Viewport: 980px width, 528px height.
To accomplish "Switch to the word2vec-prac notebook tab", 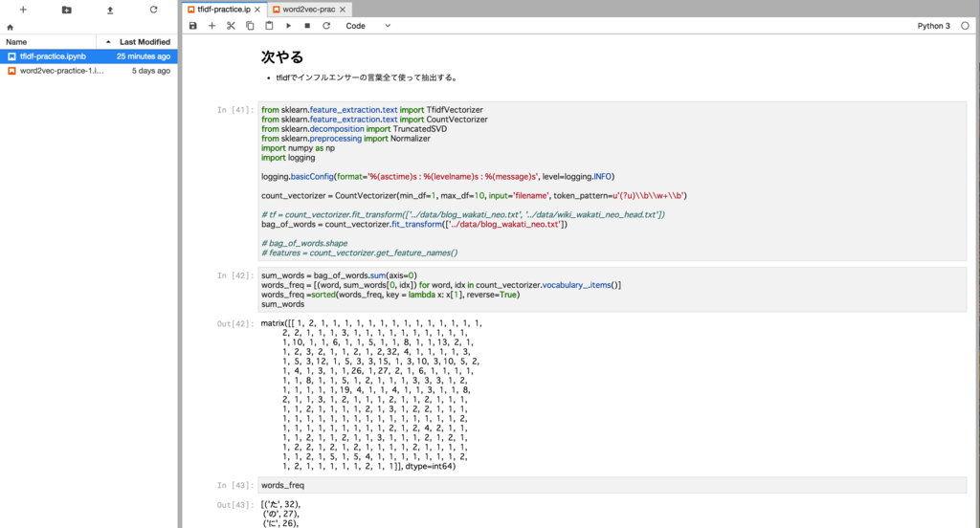I will click(x=309, y=10).
